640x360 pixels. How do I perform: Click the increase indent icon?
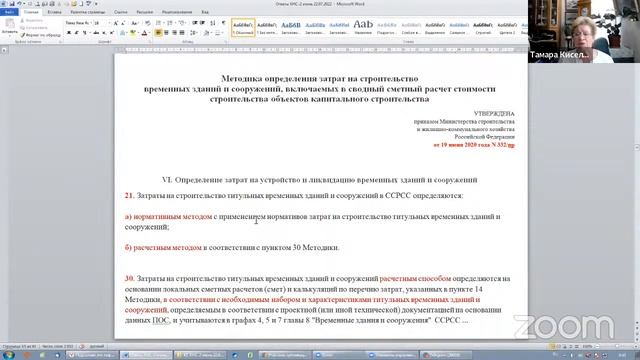coord(202,23)
